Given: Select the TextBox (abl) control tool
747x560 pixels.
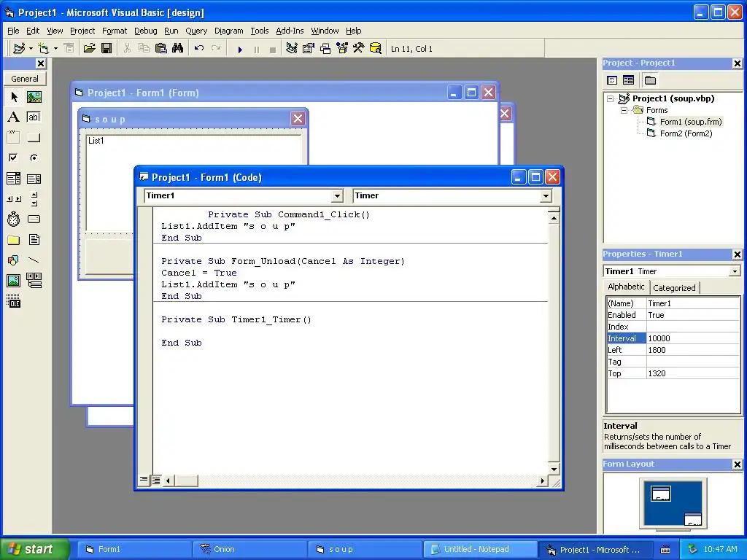Looking at the screenshot, I should coord(34,117).
